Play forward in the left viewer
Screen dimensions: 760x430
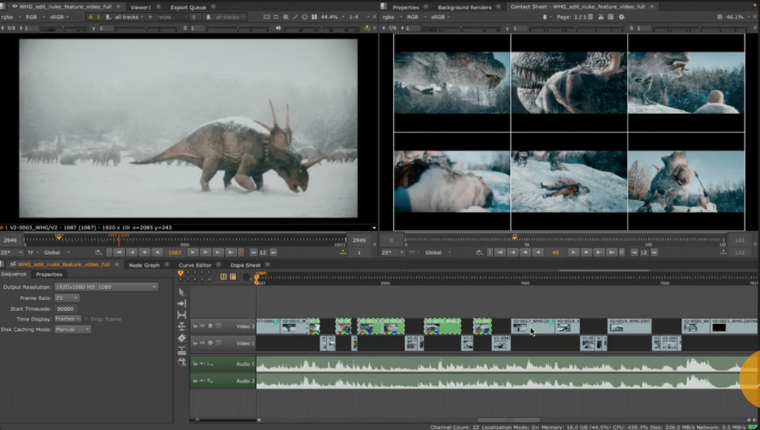coord(192,253)
